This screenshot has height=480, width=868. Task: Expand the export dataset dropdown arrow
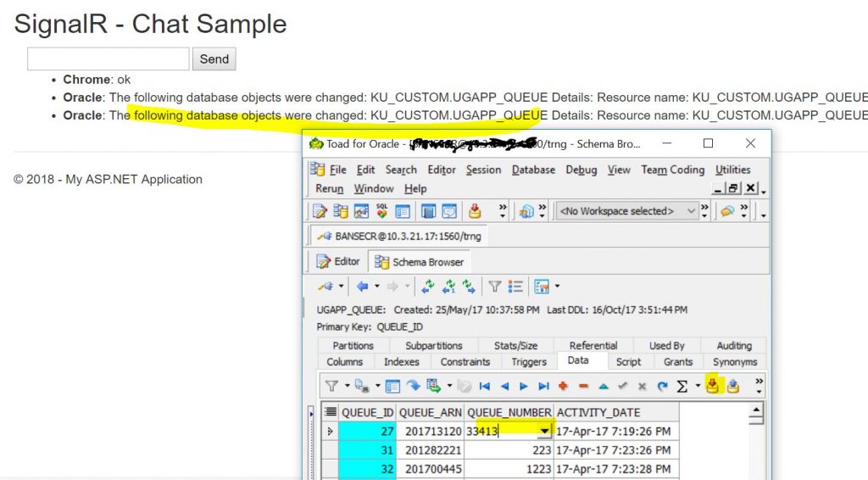pyautogui.click(x=449, y=386)
